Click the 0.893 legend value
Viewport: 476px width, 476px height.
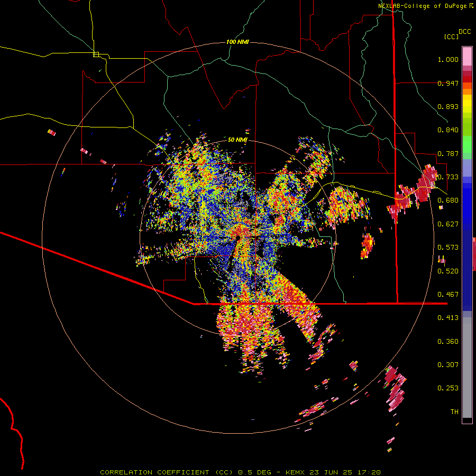448,106
